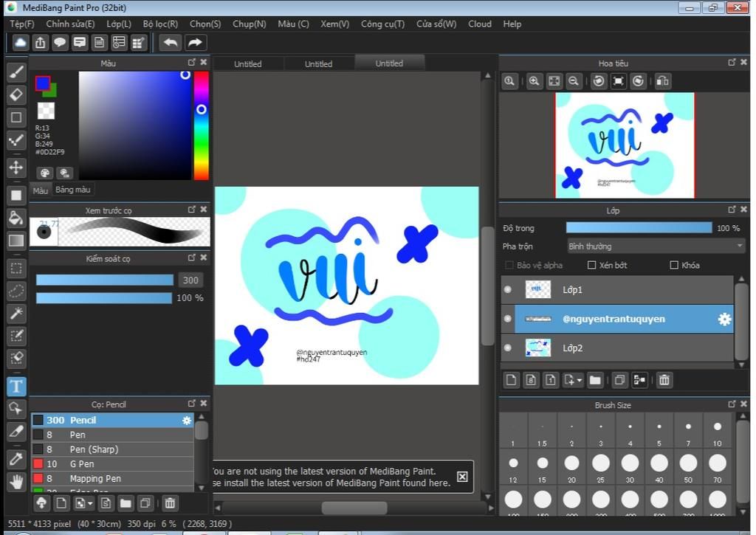The height and width of the screenshot is (535, 756).
Task: Select the Eyedropper tool
Action: (x=16, y=459)
